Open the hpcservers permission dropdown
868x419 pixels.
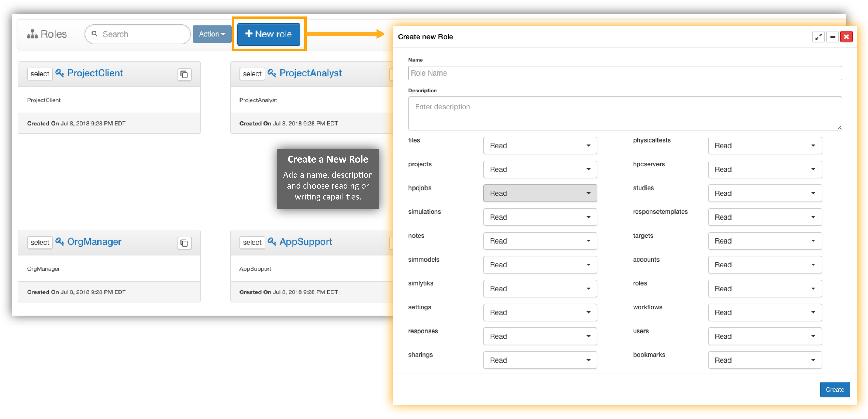[x=765, y=169]
